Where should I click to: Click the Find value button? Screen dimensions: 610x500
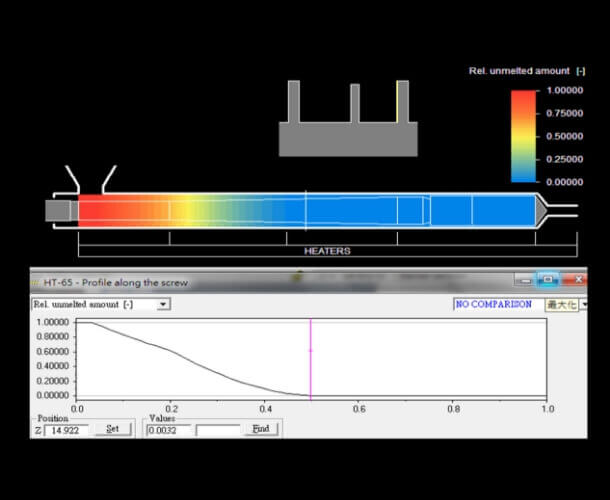(x=261, y=429)
